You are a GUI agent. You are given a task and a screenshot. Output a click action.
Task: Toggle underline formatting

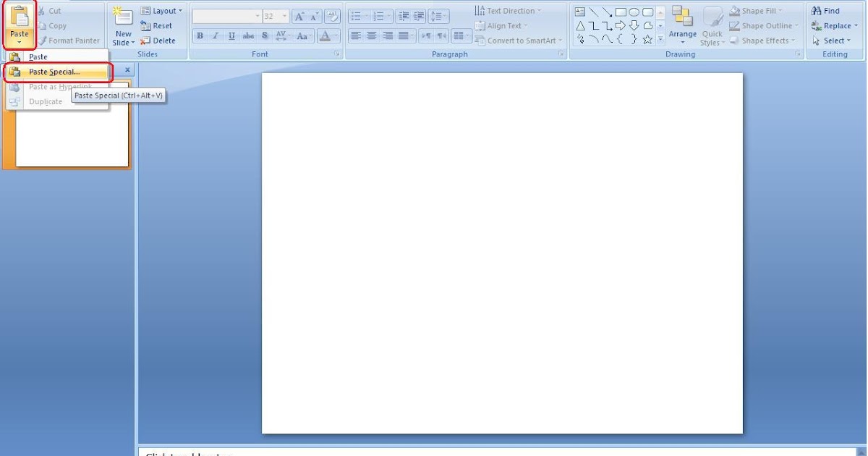[231, 35]
